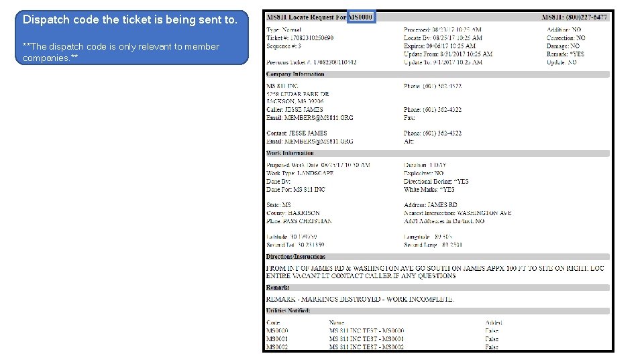Click the 'Expires: 09/06/17' entry
The height and width of the screenshot is (362, 644).
point(439,46)
